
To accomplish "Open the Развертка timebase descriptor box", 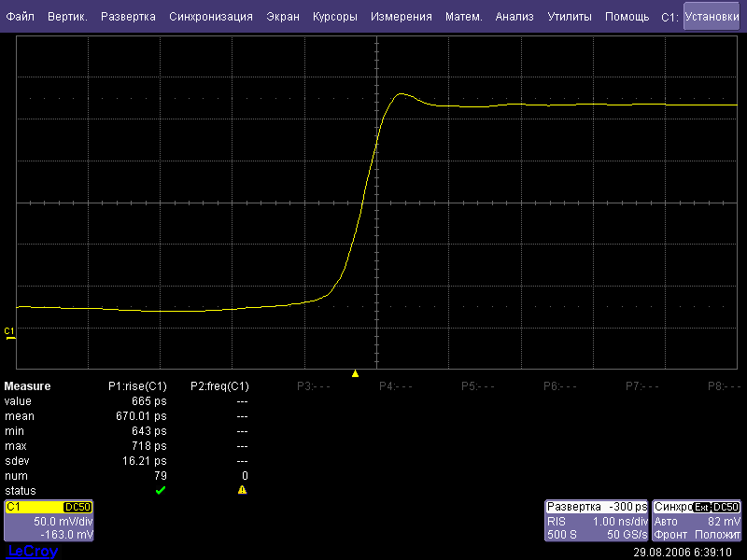I will (597, 521).
